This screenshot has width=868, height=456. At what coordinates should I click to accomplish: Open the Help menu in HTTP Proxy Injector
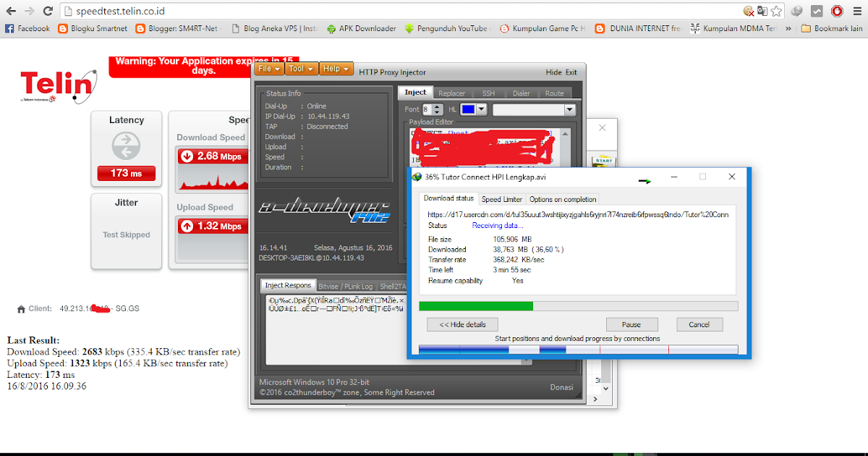point(336,69)
